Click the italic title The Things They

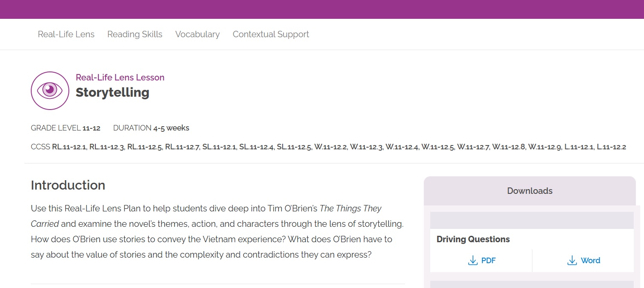coord(350,208)
